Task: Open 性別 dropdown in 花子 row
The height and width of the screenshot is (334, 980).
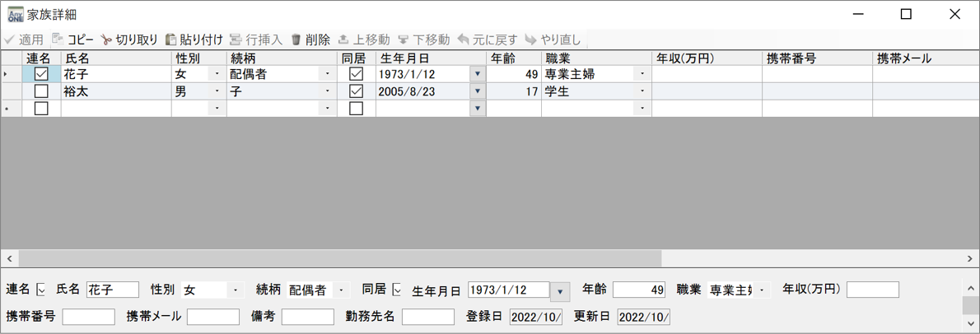Action: pyautogui.click(x=217, y=74)
